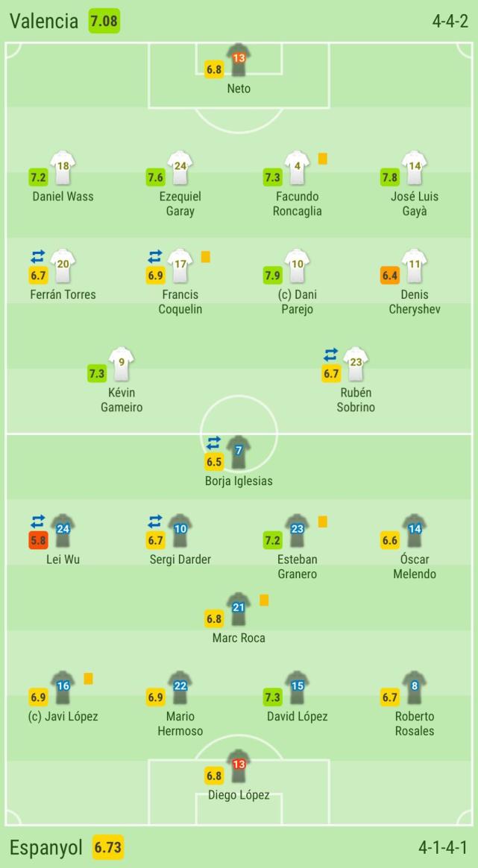Select Lei Wu's substitution arrows icon
Viewport: 478px width, 868px height.
[38, 522]
